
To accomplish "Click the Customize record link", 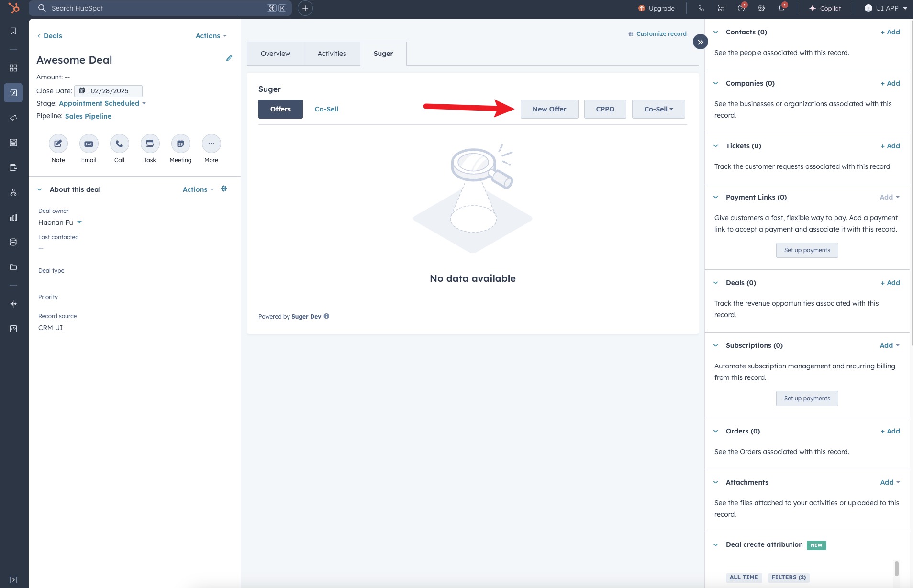I will (x=657, y=34).
